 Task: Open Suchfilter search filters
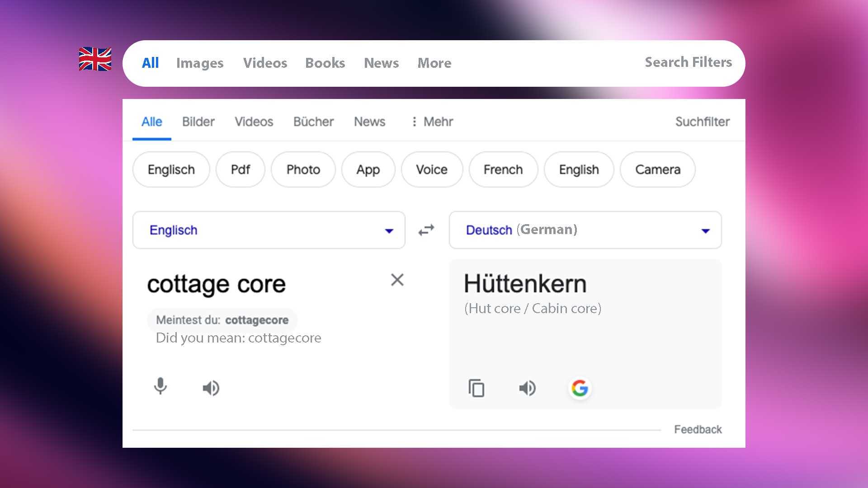tap(702, 122)
